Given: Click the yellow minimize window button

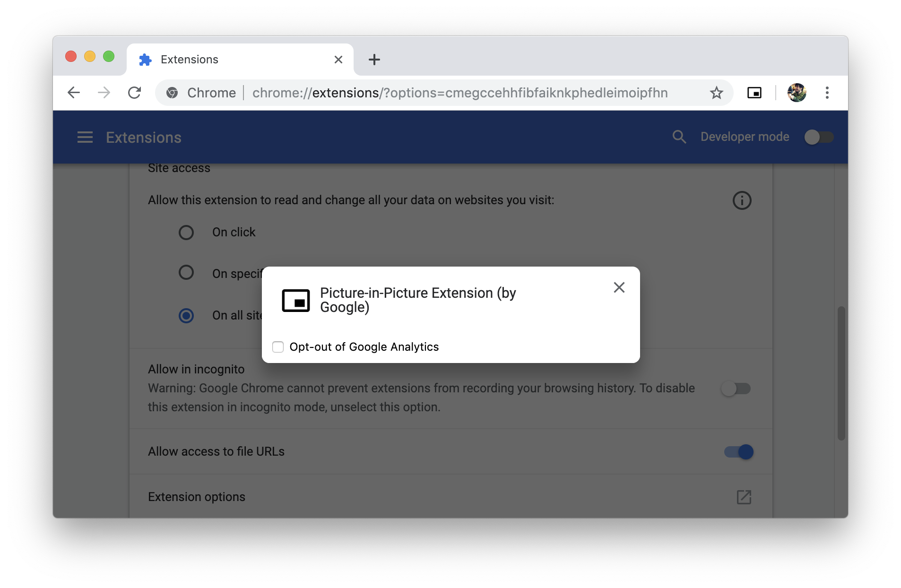Looking at the screenshot, I should 90,57.
